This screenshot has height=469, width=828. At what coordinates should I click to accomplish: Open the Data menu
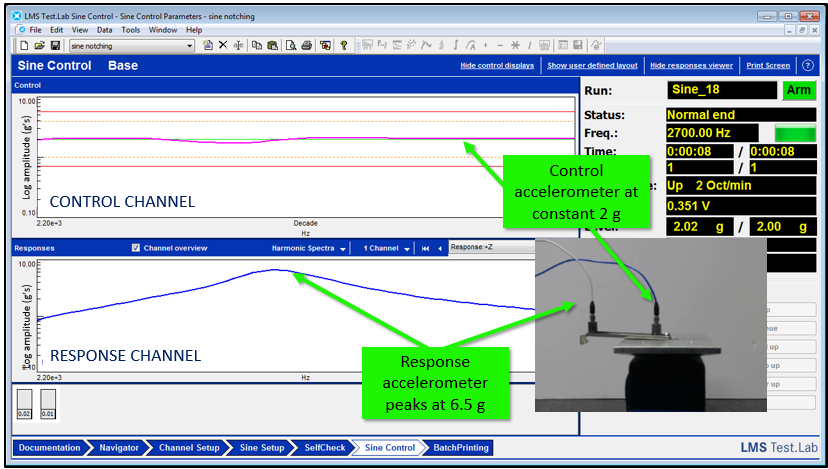point(104,30)
